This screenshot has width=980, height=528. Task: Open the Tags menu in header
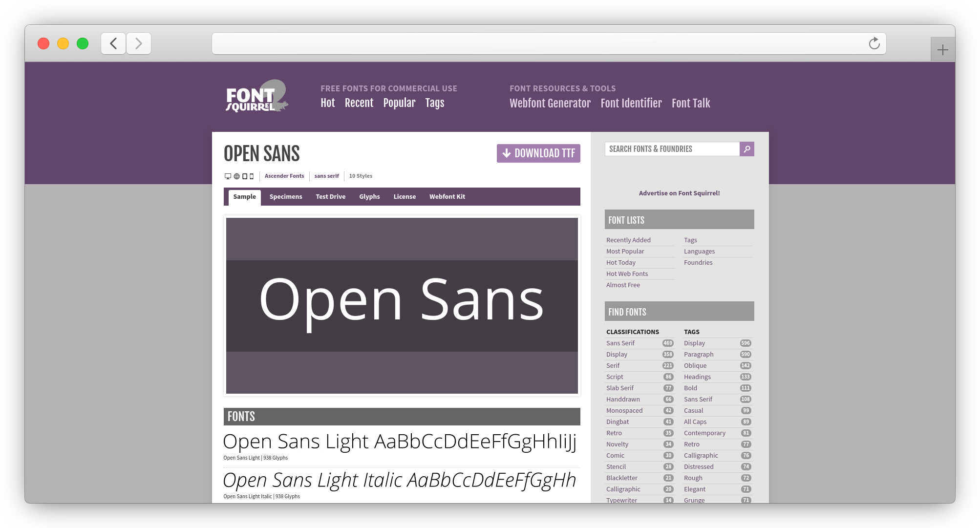435,103
